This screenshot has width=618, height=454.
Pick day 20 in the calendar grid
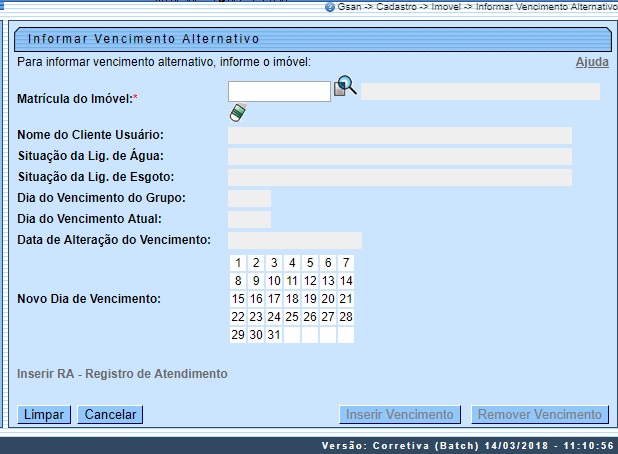(x=328, y=299)
